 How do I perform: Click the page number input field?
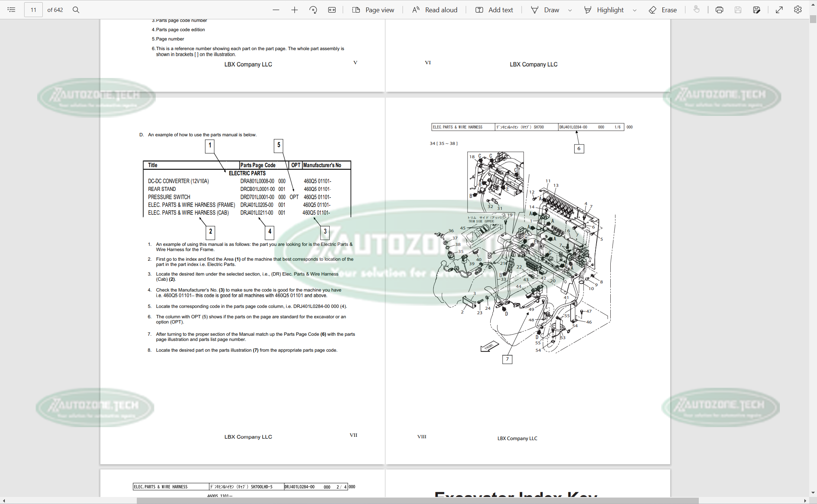click(33, 10)
